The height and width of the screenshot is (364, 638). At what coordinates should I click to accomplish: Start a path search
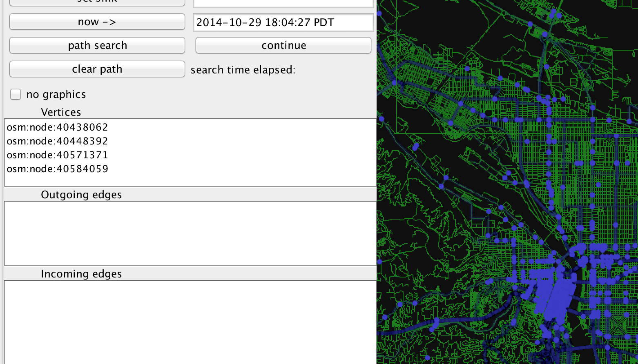[x=97, y=45]
